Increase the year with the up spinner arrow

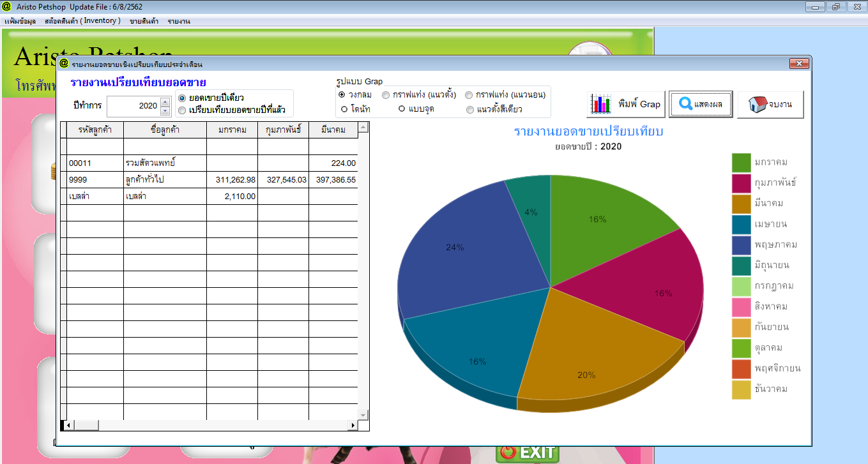pos(165,101)
